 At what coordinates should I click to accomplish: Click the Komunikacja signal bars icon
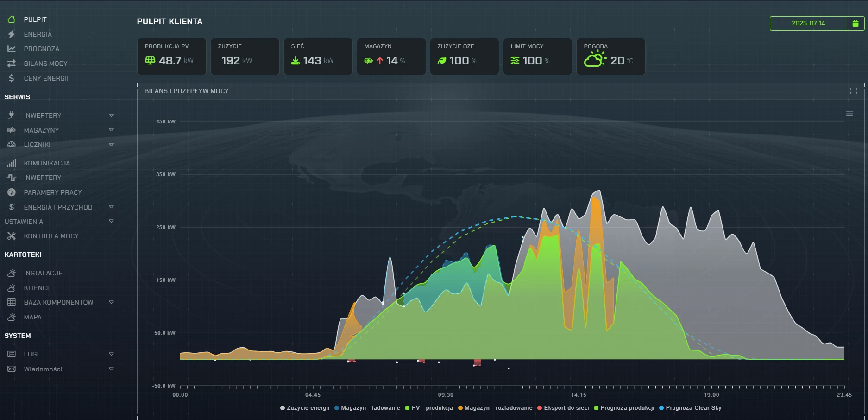12,163
